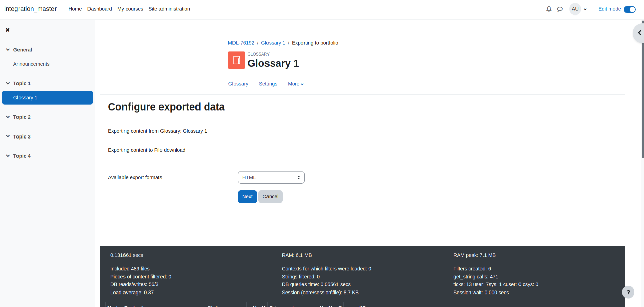
Task: Click 'get_string calls: 471' footer text
Action: (x=476, y=277)
